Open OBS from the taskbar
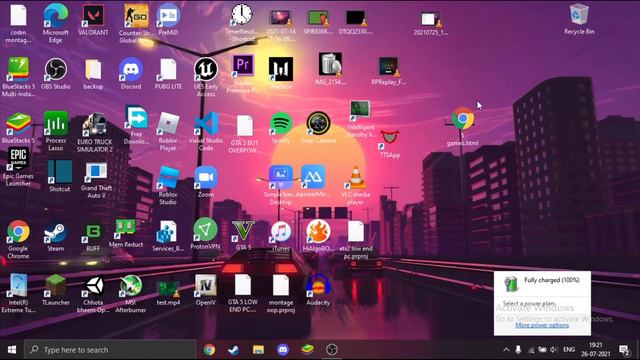This screenshot has width=640, height=360. pos(331,350)
